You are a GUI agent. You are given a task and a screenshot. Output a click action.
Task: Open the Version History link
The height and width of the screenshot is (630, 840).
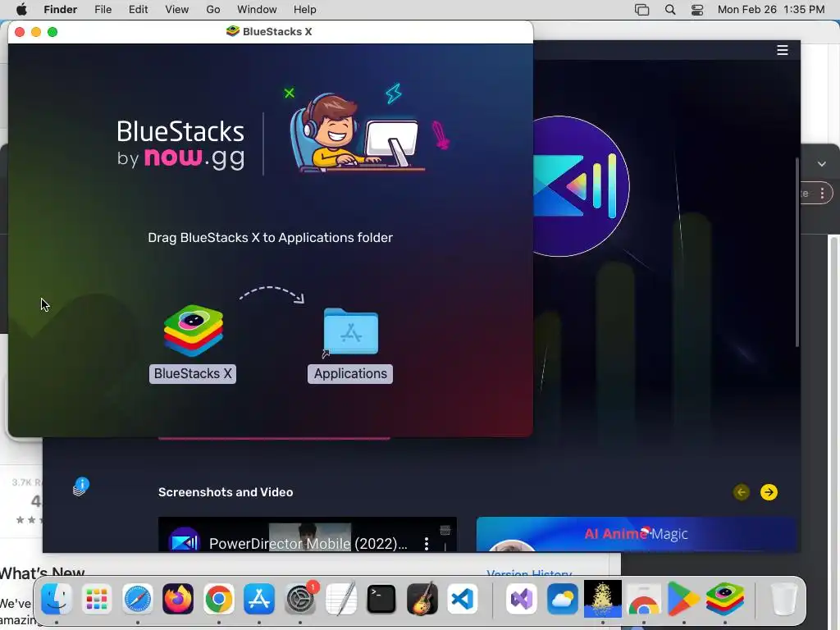pos(529,573)
